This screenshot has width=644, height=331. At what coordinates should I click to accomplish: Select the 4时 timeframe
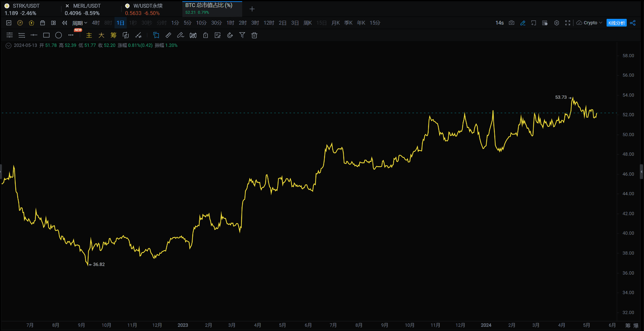tap(96, 23)
